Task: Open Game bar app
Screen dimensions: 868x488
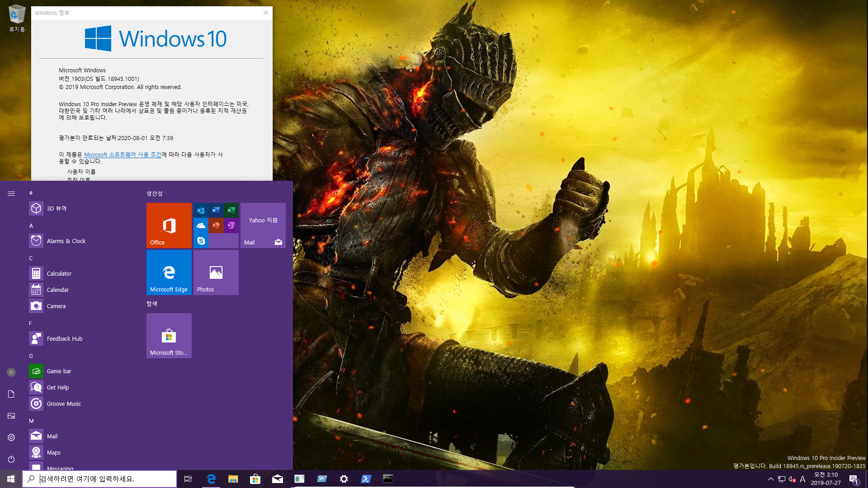Action: (58, 371)
